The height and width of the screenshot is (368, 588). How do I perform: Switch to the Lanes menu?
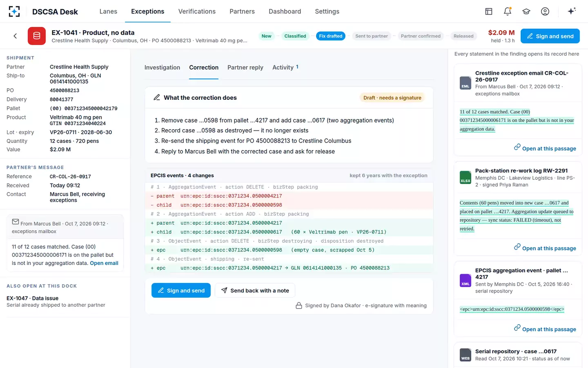click(x=108, y=11)
